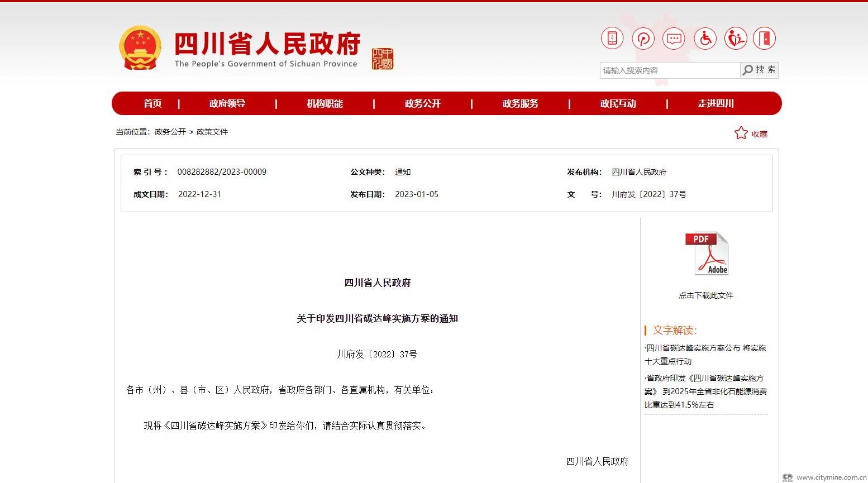This screenshot has width=868, height=483.
Task: Click the mobile phone icon in header
Action: coord(612,39)
